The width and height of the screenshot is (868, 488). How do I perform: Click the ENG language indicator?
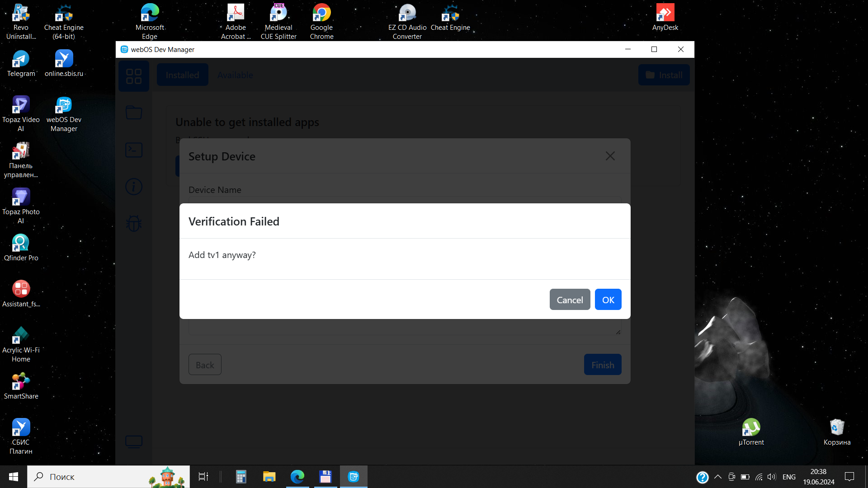coord(789,477)
